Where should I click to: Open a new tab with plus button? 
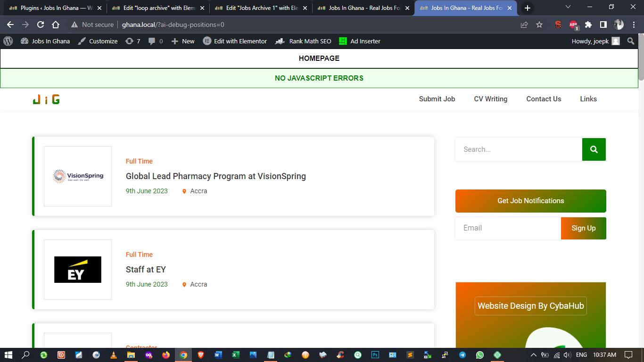tap(528, 8)
